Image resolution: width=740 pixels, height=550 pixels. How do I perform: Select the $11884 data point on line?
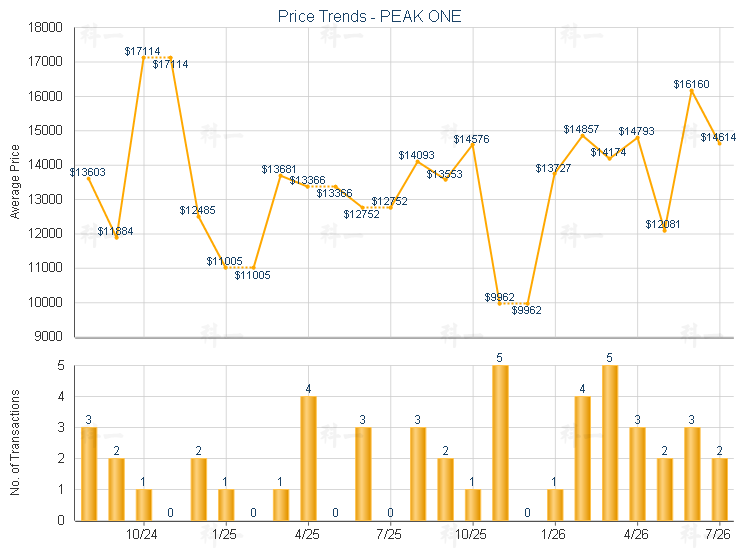[117, 237]
